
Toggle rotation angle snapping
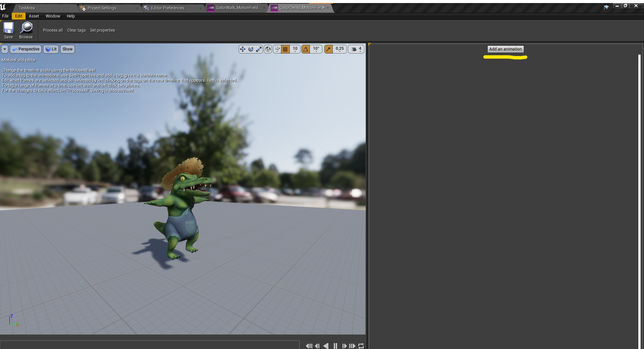point(306,49)
